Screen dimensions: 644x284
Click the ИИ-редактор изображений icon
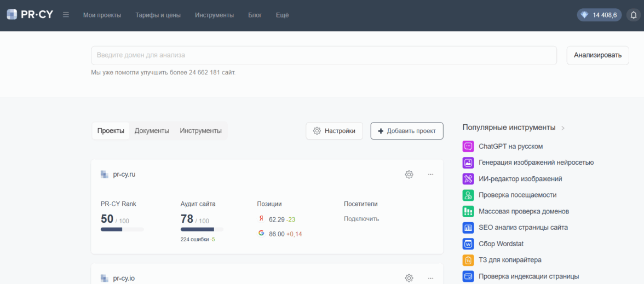coord(468,179)
